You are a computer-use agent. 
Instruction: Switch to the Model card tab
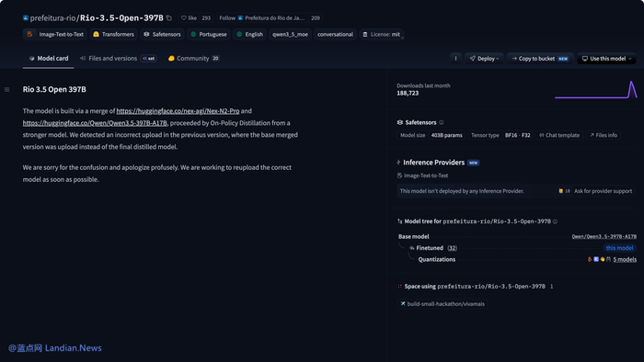tap(49, 59)
